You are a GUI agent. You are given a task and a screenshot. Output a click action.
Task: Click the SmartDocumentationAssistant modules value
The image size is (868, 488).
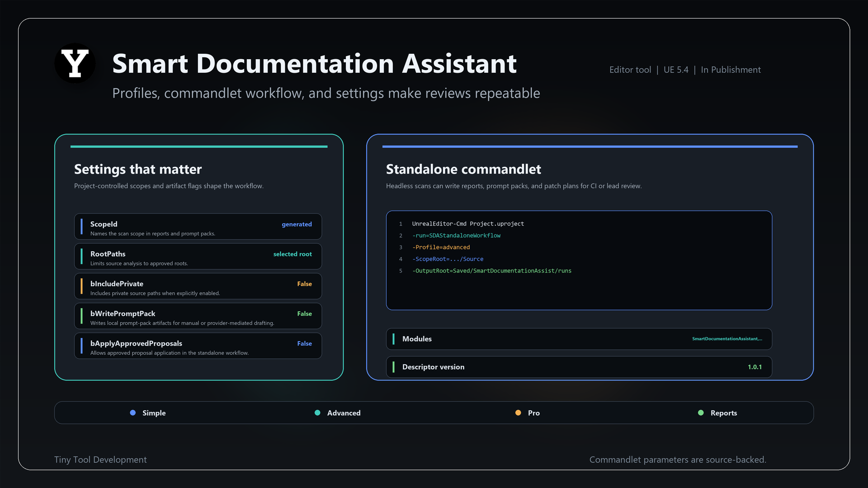(x=727, y=339)
